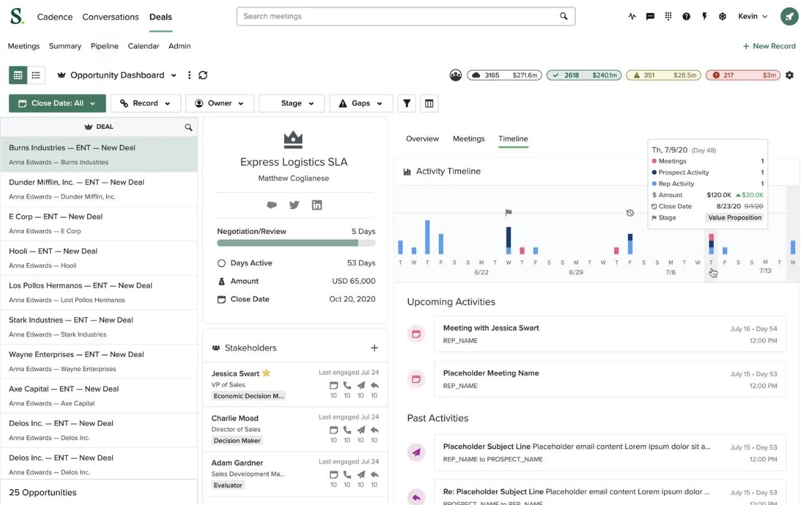
Task: Open the Record filter dropdown
Action: [145, 103]
